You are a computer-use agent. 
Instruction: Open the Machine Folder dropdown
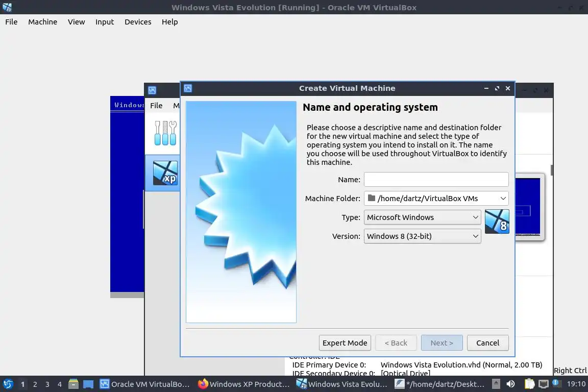click(436, 199)
